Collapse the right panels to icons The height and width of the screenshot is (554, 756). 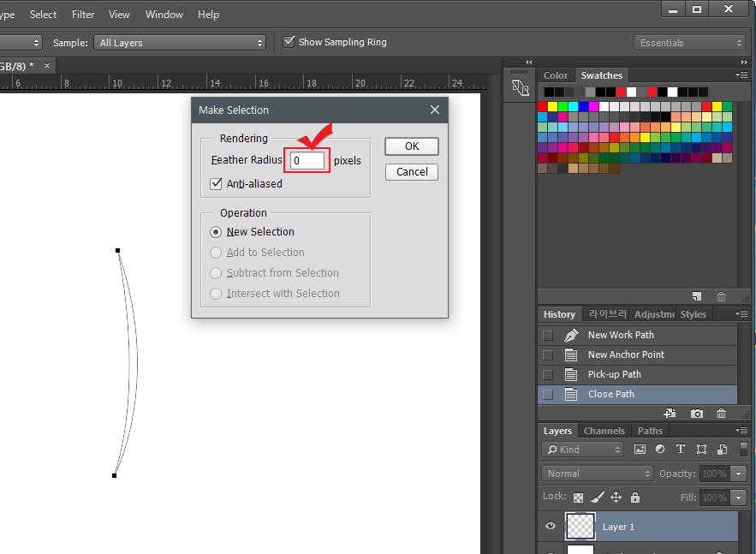pos(744,62)
